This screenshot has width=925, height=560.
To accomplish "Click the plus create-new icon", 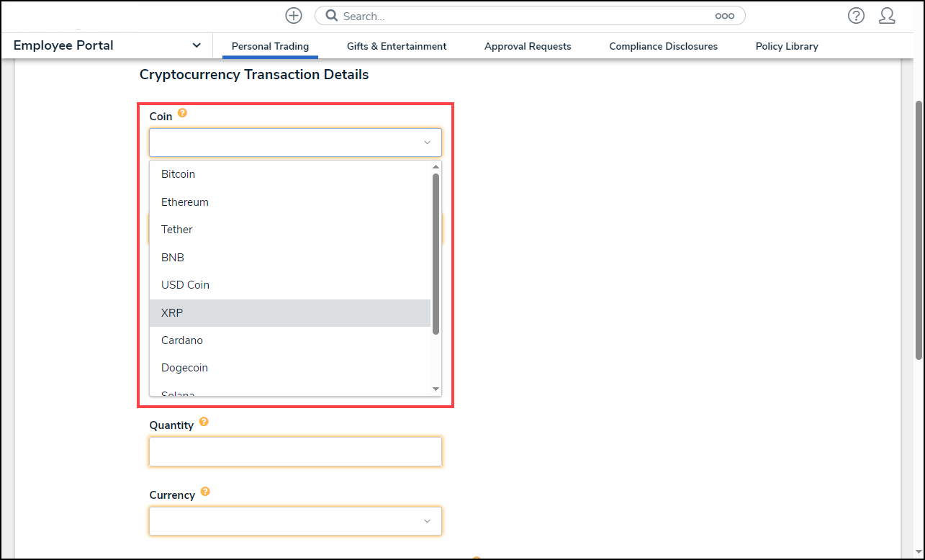I will (294, 16).
